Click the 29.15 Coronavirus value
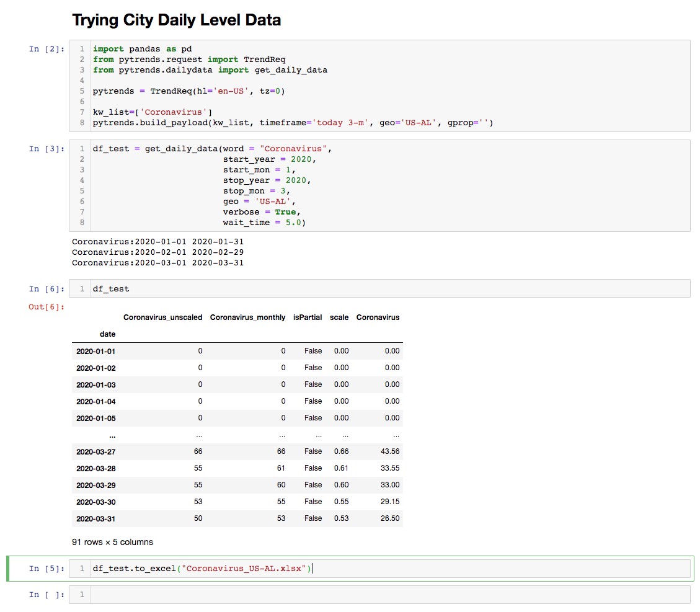Image resolution: width=700 pixels, height=612 pixels. (390, 502)
